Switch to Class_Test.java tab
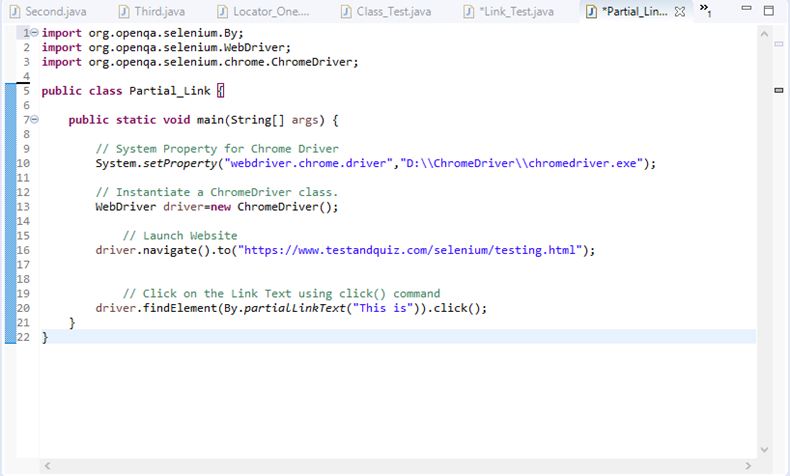 tap(386, 12)
